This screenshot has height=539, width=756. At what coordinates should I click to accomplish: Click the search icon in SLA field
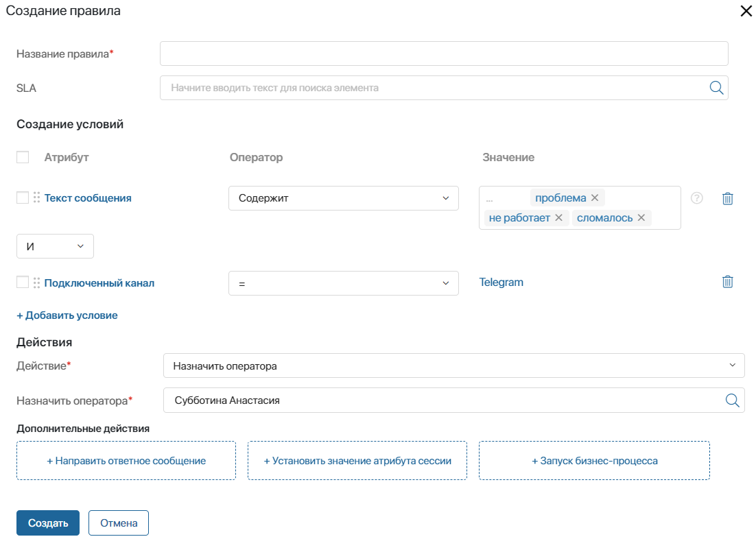click(716, 88)
